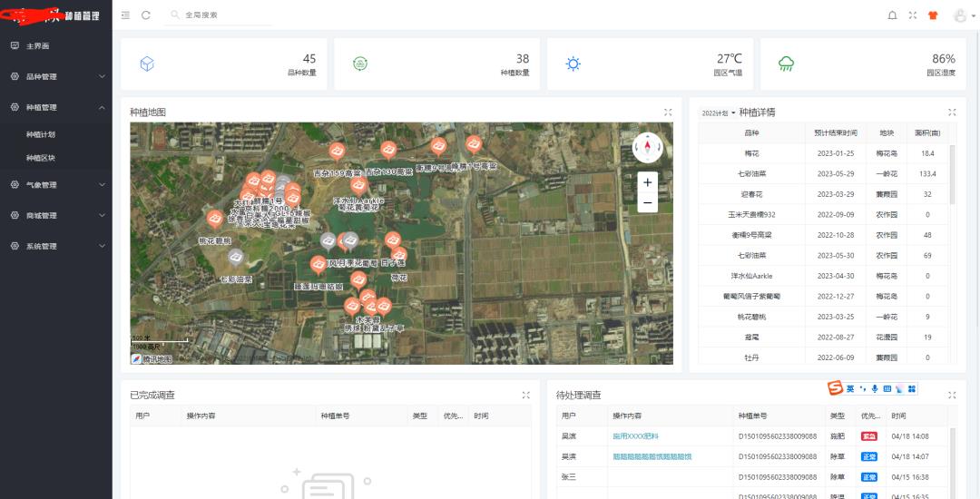Zoom in the map with plus button
Image resolution: width=980 pixels, height=499 pixels.
click(x=647, y=182)
